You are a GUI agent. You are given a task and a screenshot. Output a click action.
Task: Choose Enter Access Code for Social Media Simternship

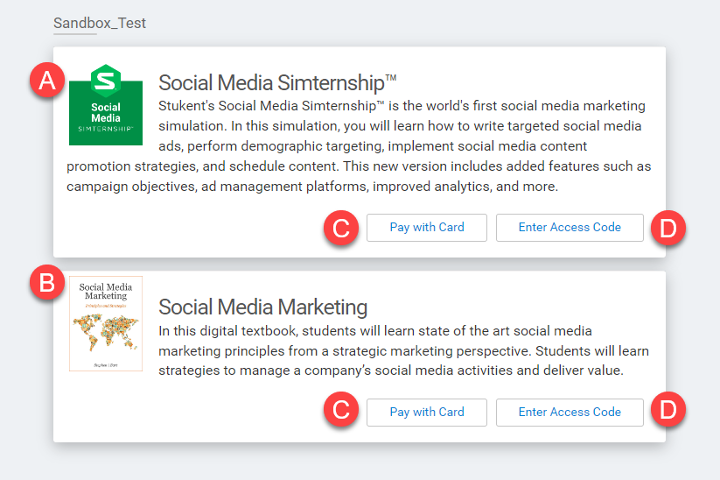[569, 227]
